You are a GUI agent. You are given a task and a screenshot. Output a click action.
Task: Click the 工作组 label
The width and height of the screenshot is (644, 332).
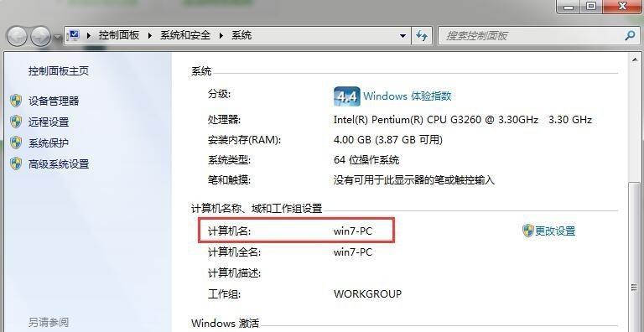pyautogui.click(x=224, y=293)
